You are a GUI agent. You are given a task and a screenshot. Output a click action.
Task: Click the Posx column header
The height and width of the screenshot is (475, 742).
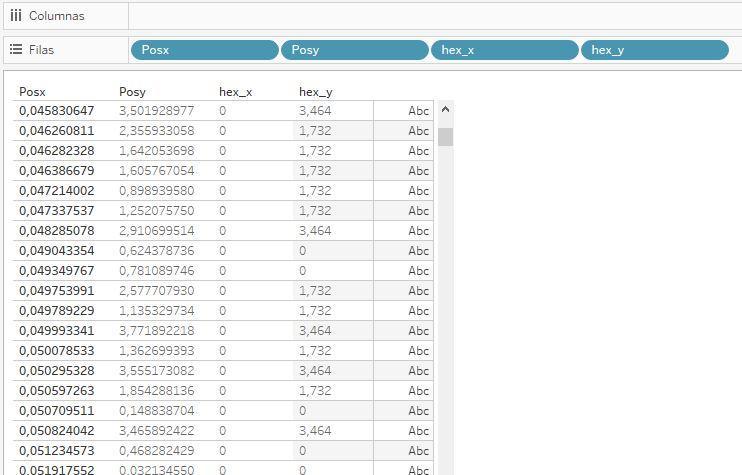click(x=32, y=92)
